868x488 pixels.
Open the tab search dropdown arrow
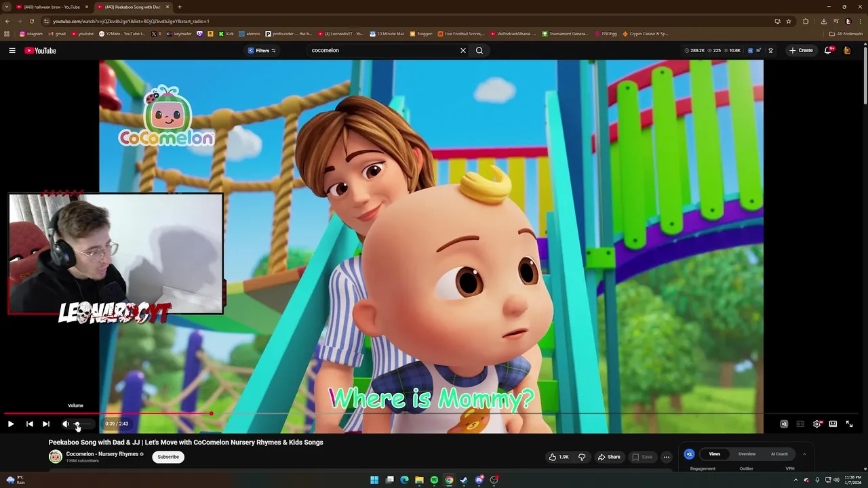pos(7,7)
